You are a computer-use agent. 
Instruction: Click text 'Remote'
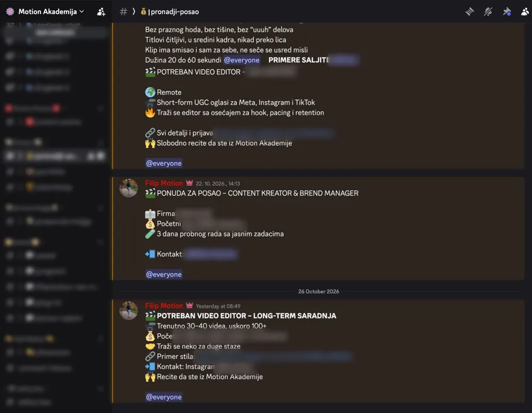pos(169,92)
